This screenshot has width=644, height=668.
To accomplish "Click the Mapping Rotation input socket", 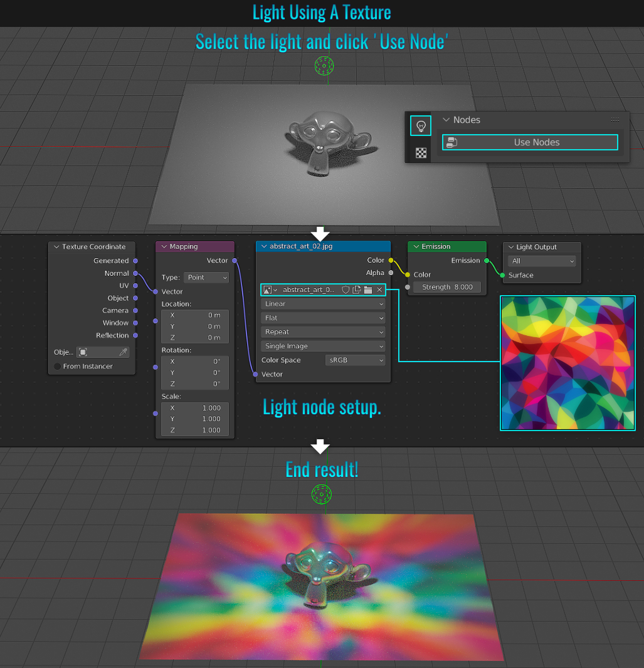I will 156,367.
